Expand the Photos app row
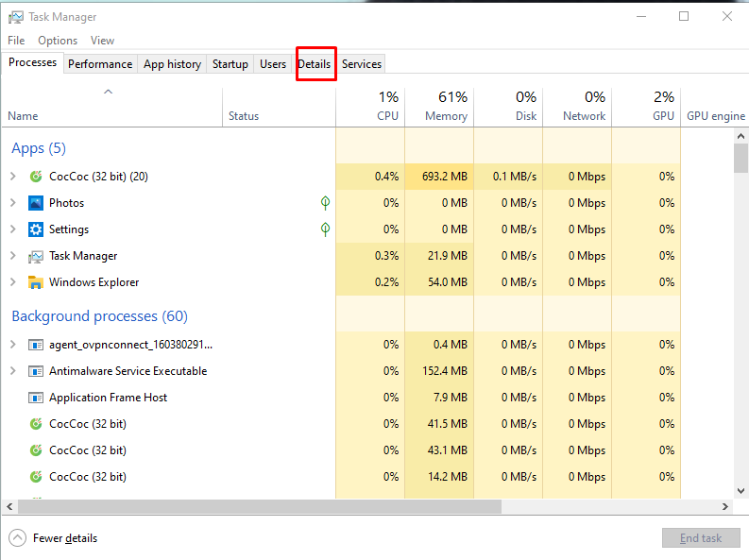The width and height of the screenshot is (749, 560). pos(13,203)
